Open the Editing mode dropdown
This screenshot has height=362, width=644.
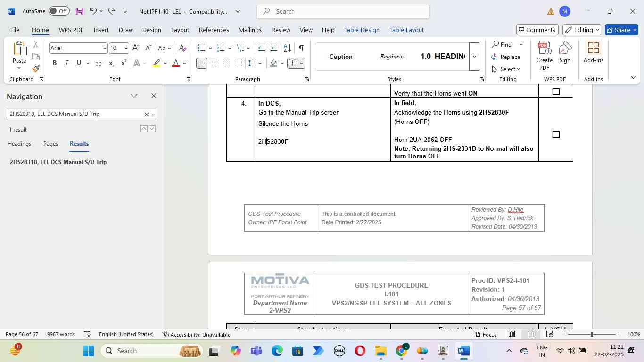[582, 30]
